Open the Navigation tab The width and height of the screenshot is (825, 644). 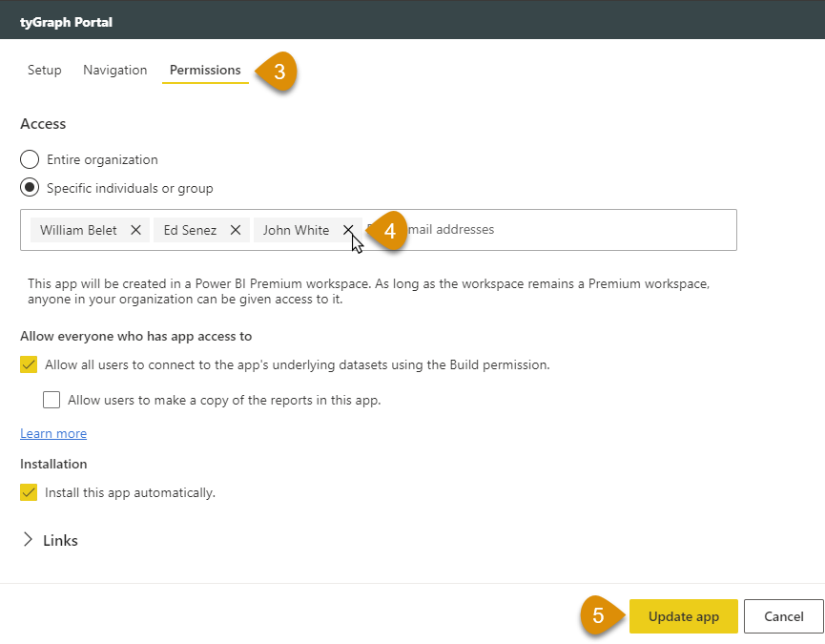pos(114,71)
